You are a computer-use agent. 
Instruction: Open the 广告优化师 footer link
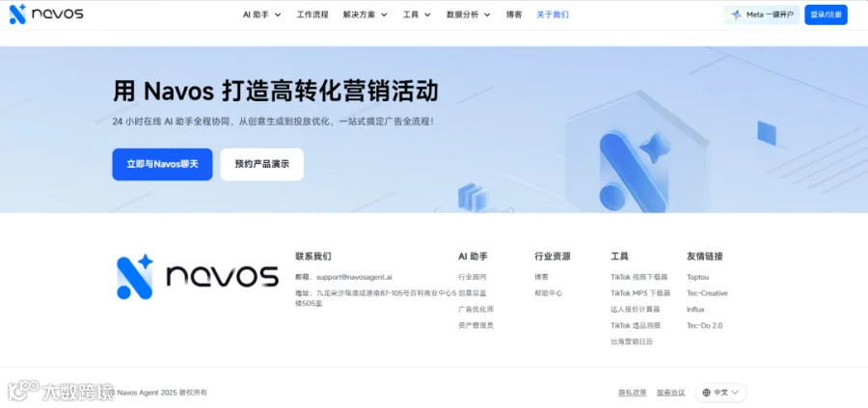tap(476, 309)
